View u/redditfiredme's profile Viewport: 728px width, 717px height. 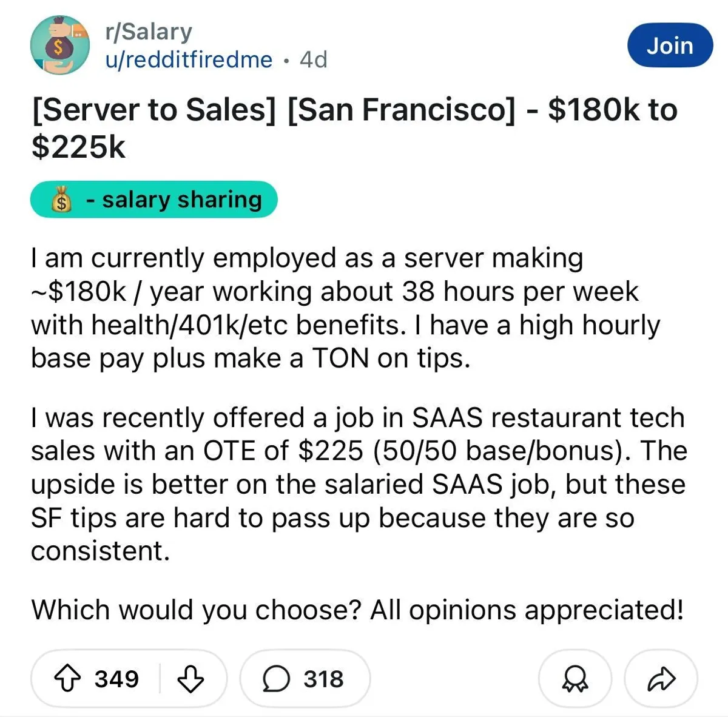pos(189,59)
